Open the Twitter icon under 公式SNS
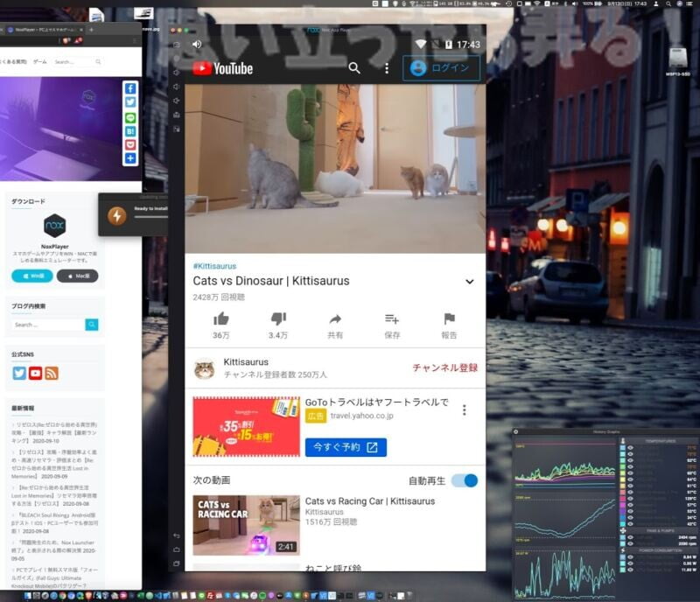This screenshot has height=602, width=700. tap(19, 373)
